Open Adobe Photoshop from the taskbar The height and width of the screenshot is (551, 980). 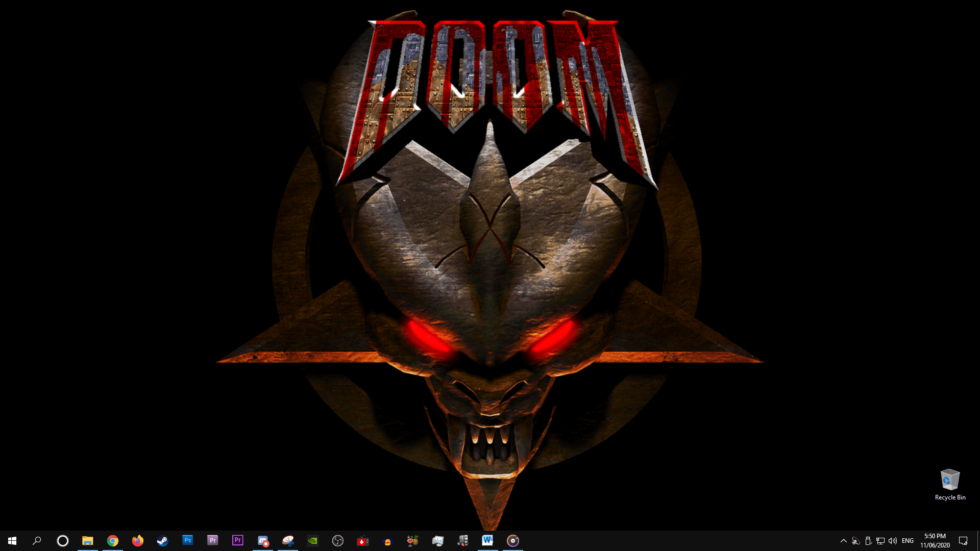[x=188, y=540]
